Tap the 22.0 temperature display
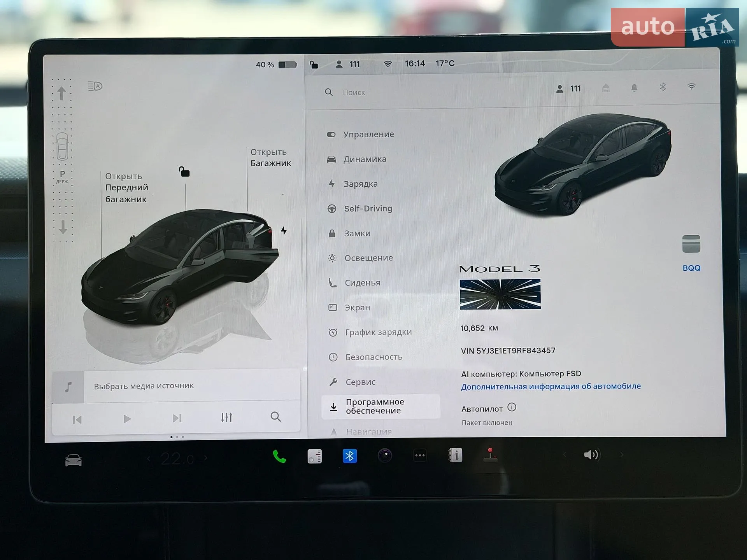Viewport: 747px width, 560px height. click(177, 459)
